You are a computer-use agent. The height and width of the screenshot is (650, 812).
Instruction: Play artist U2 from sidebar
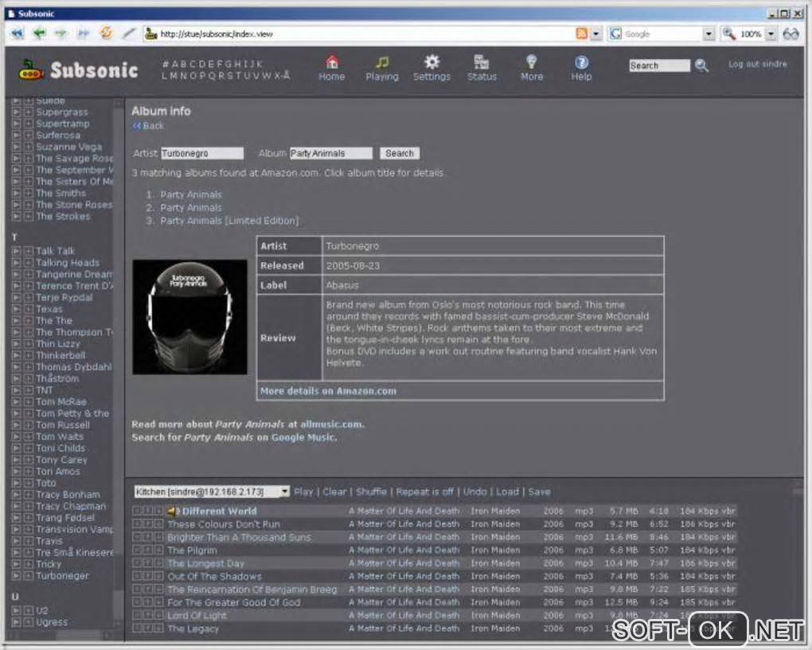tap(16, 611)
